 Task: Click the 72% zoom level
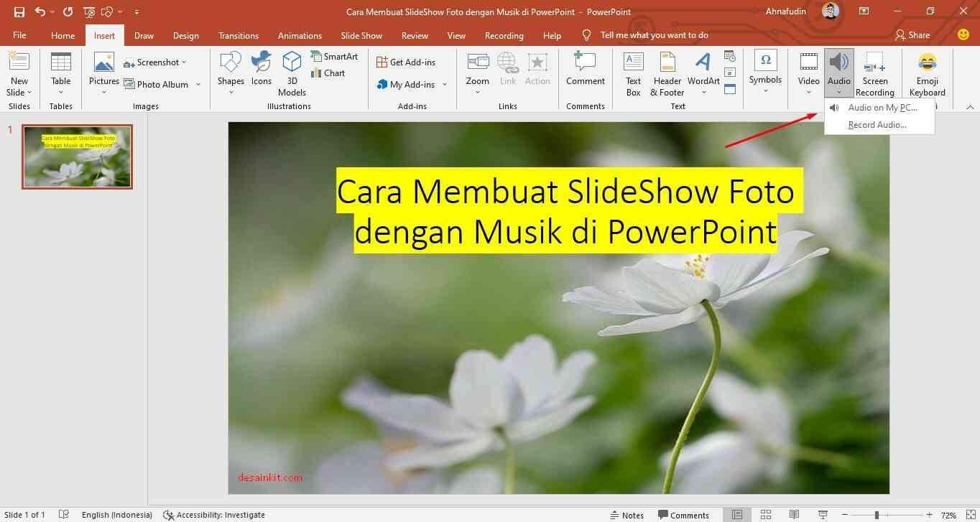(948, 515)
